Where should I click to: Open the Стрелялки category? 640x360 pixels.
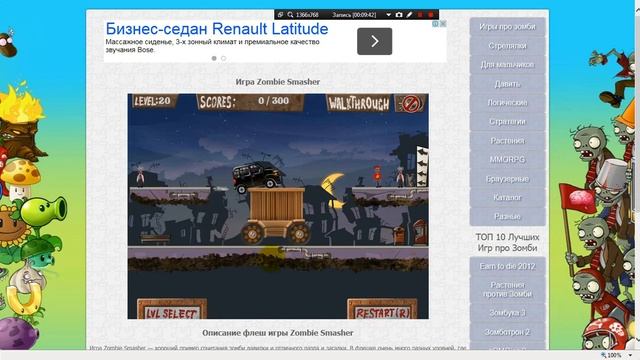pos(507,46)
